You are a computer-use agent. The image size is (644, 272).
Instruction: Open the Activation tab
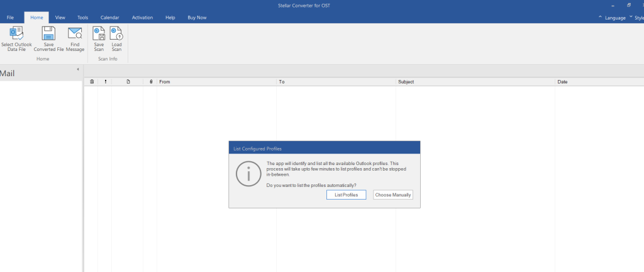(x=143, y=18)
